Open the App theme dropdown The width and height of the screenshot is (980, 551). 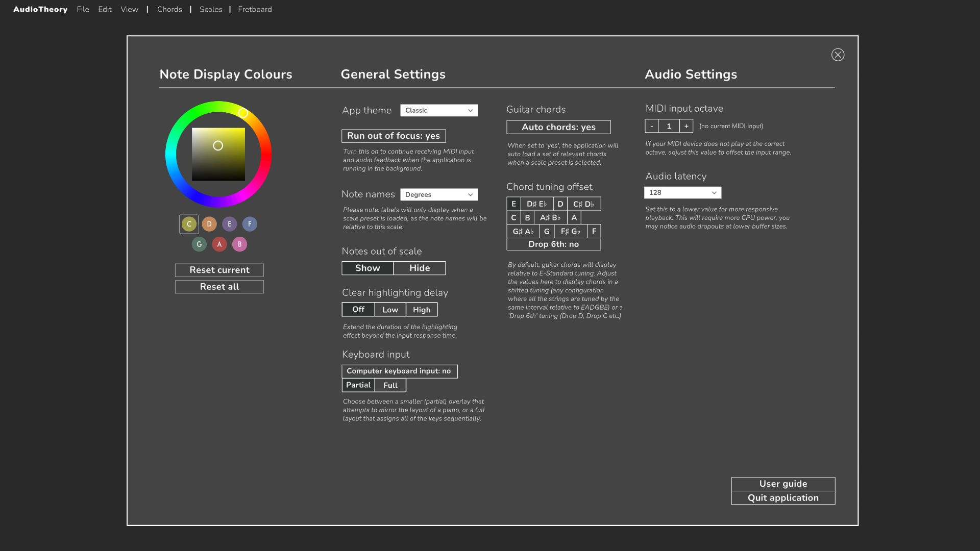tap(439, 110)
